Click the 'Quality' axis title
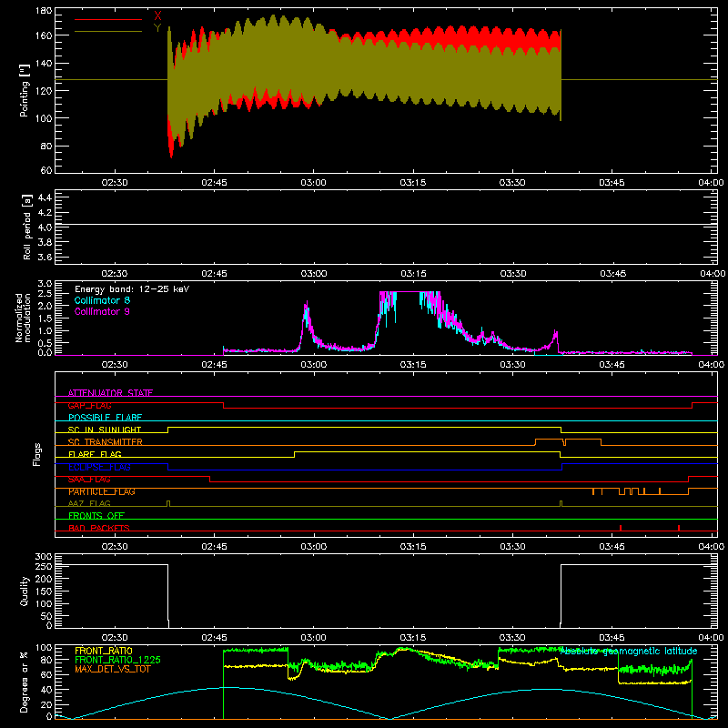 [x=25, y=591]
